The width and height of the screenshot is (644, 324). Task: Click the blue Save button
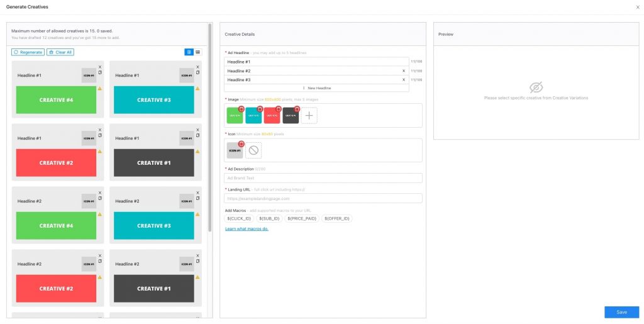[x=621, y=312]
